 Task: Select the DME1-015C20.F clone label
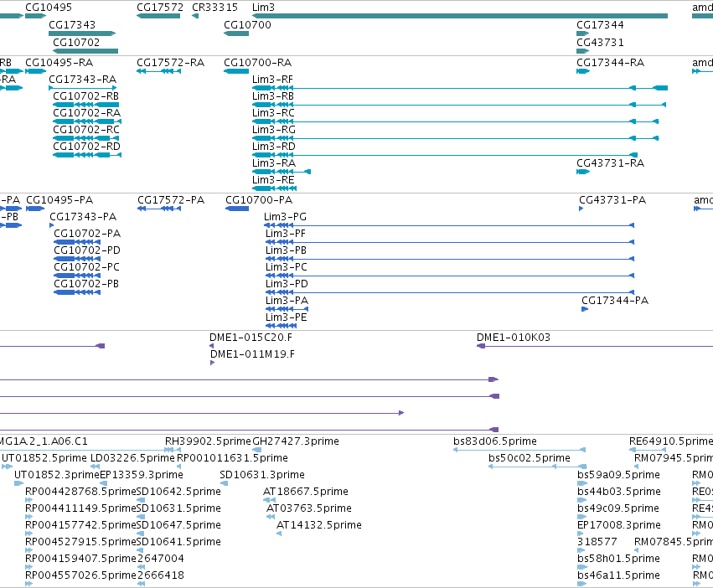pyautogui.click(x=251, y=338)
